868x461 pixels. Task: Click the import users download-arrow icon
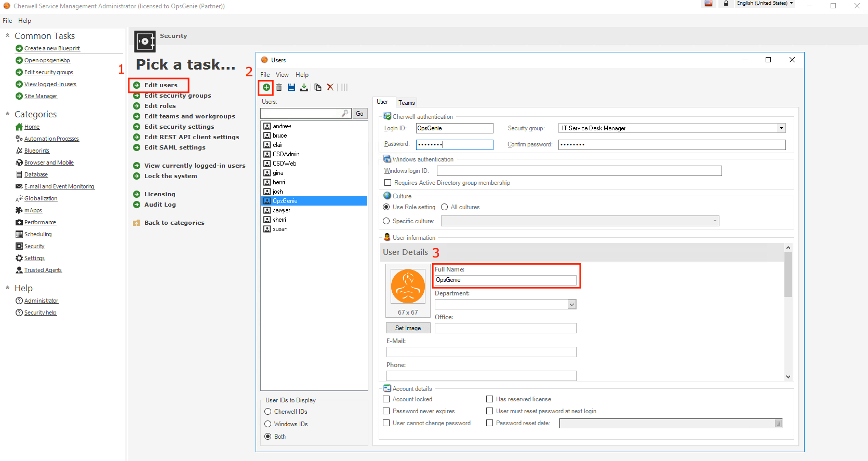coord(304,87)
